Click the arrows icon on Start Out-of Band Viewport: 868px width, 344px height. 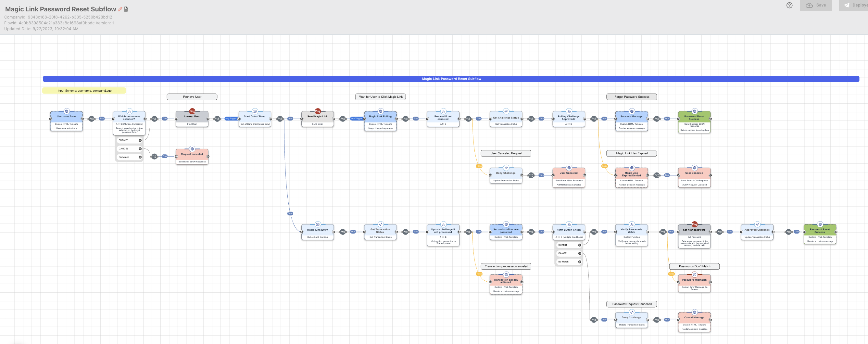(x=255, y=111)
